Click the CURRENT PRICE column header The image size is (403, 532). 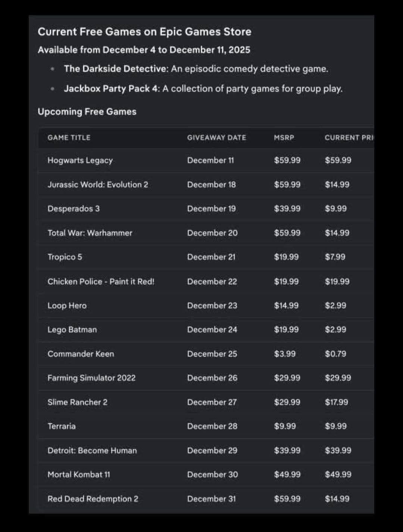click(349, 138)
